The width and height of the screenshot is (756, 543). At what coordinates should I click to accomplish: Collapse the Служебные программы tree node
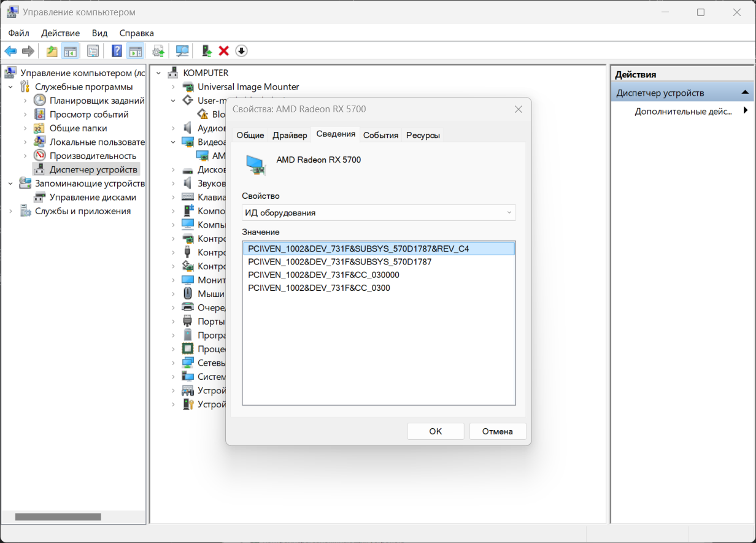tap(10, 87)
